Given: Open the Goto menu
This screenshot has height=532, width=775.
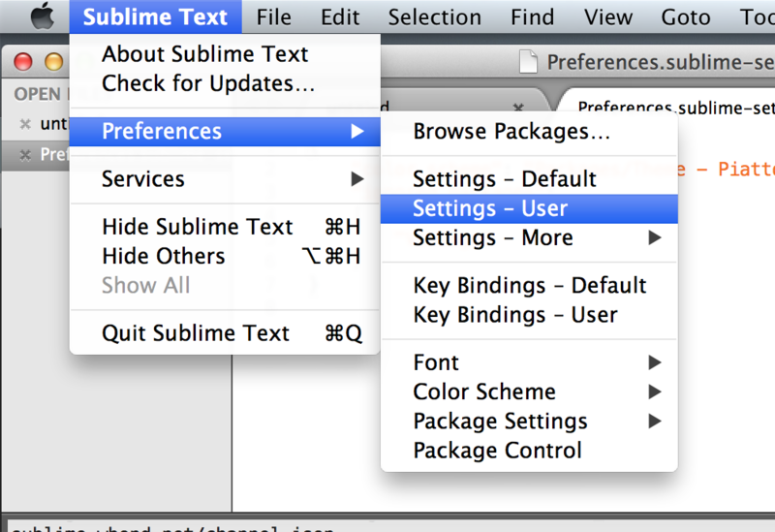Looking at the screenshot, I should 686,17.
